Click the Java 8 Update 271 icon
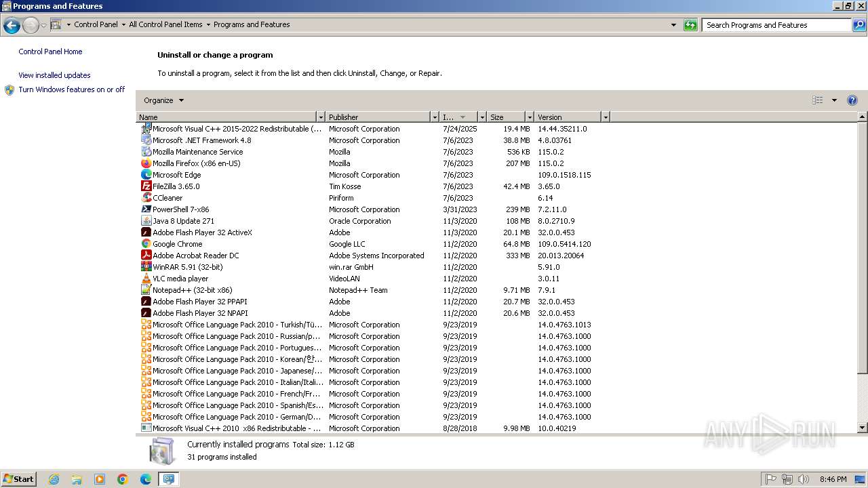868x488 pixels. 146,221
